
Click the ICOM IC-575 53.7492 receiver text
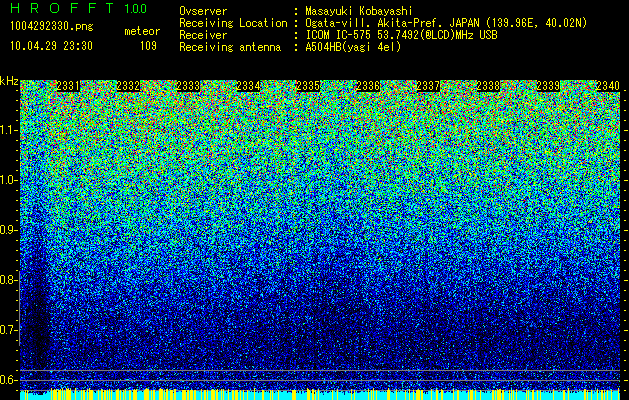[x=402, y=35]
